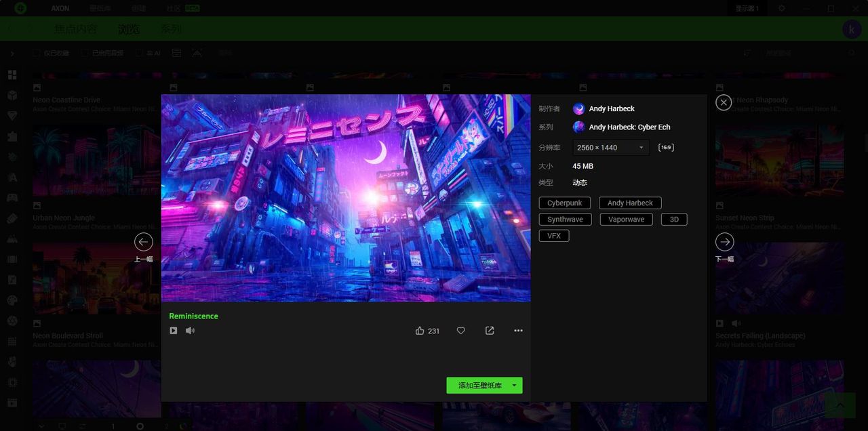
Task: Play the Reminiscence wallpaper preview
Action: [174, 331]
